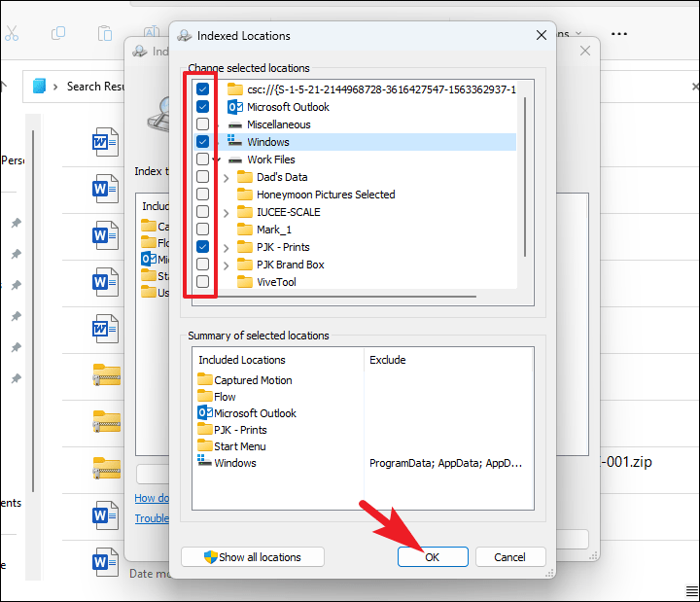Click the Dad's Data folder icon

tap(245, 177)
